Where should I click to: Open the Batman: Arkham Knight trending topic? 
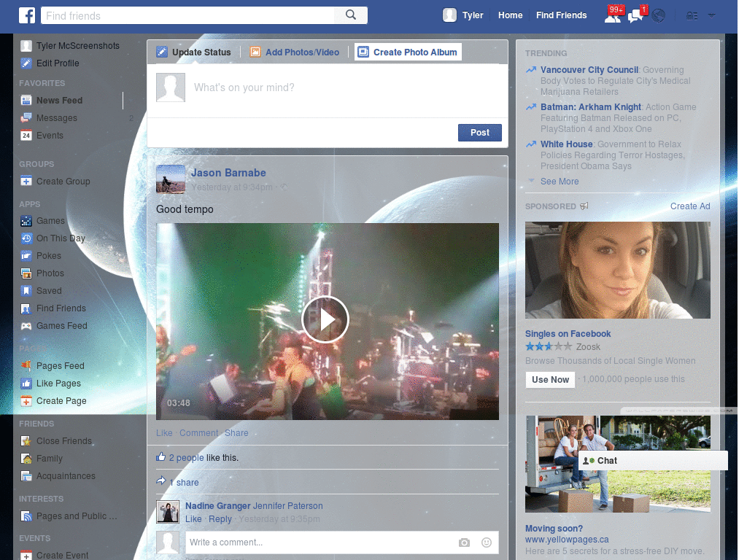pyautogui.click(x=591, y=106)
